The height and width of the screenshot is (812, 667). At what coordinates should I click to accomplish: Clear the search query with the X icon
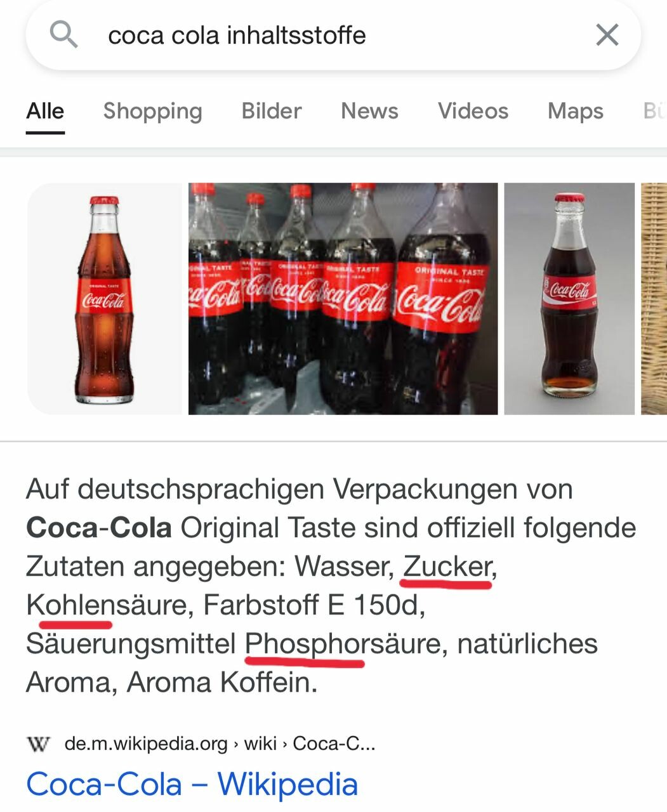[607, 35]
